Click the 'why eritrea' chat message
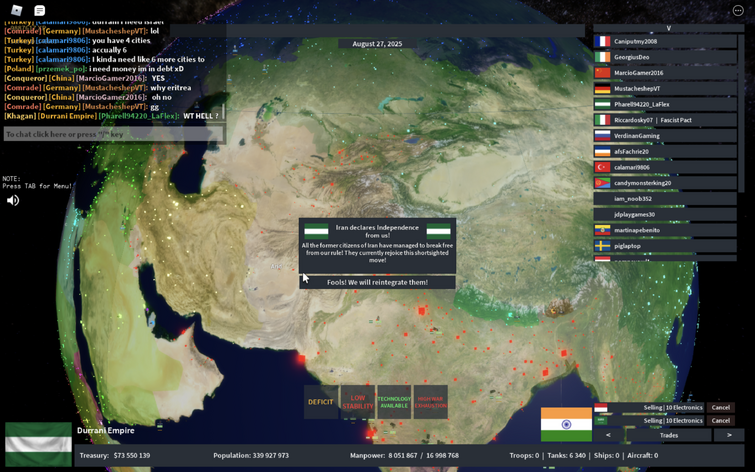Image resolution: width=755 pixels, height=472 pixels. 170,88
